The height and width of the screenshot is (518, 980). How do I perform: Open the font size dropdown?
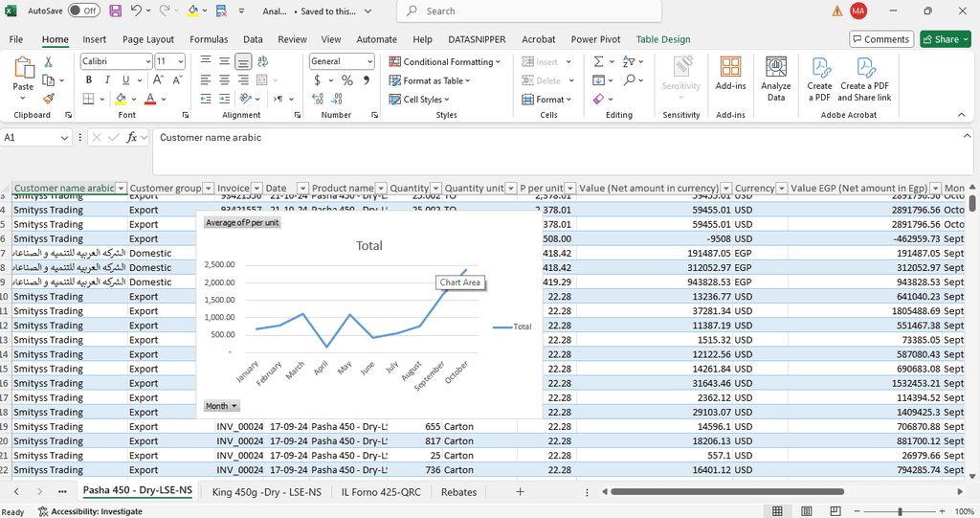181,61
